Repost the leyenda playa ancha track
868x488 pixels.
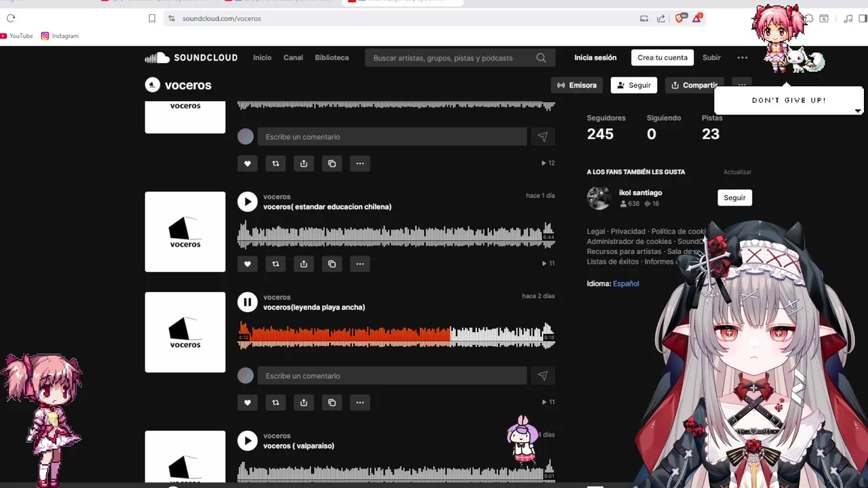275,403
